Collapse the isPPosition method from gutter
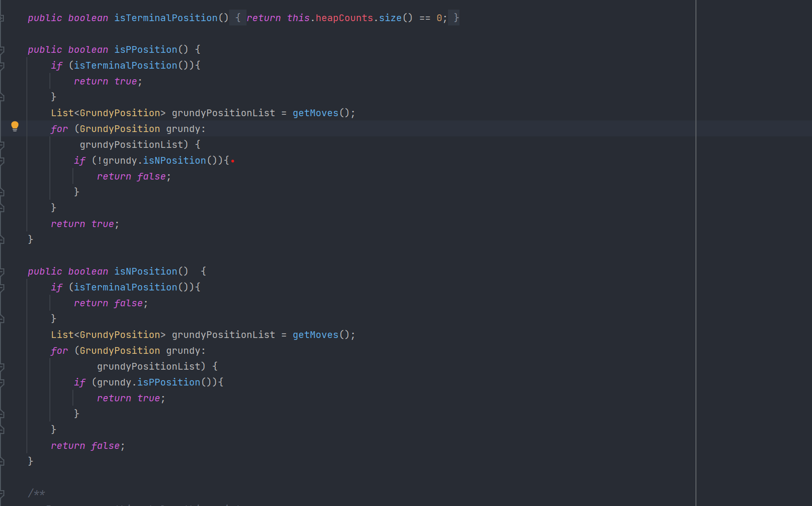This screenshot has width=812, height=506. tap(2, 50)
